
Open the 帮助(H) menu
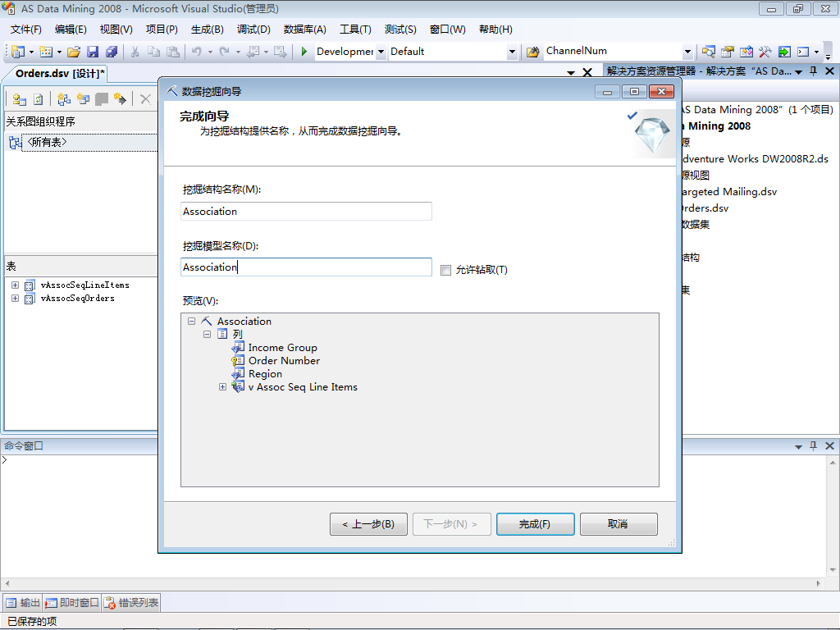(x=495, y=30)
